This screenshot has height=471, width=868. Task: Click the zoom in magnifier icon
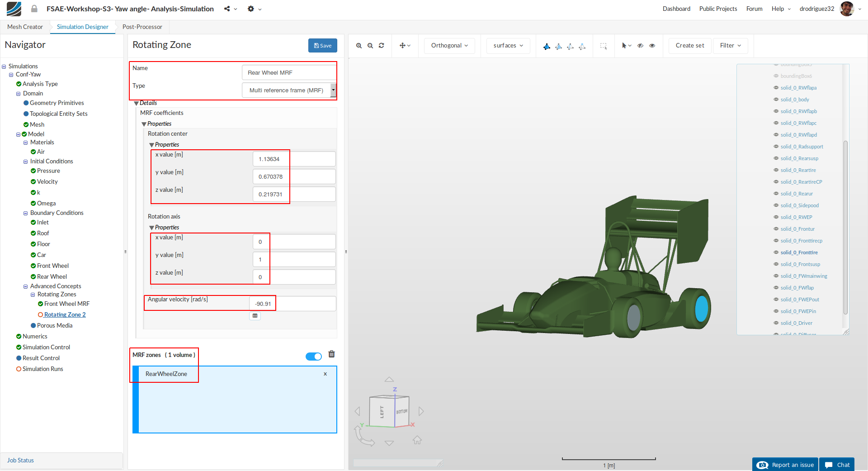tap(359, 46)
